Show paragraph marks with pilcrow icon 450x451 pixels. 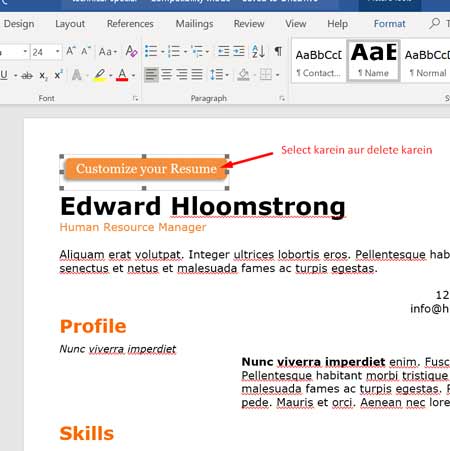click(x=278, y=51)
